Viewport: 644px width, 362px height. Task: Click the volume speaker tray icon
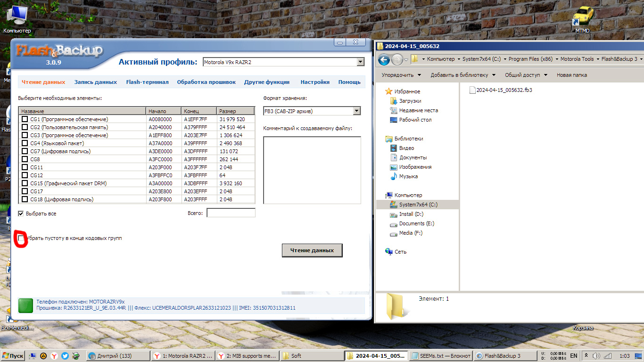[x=596, y=356]
